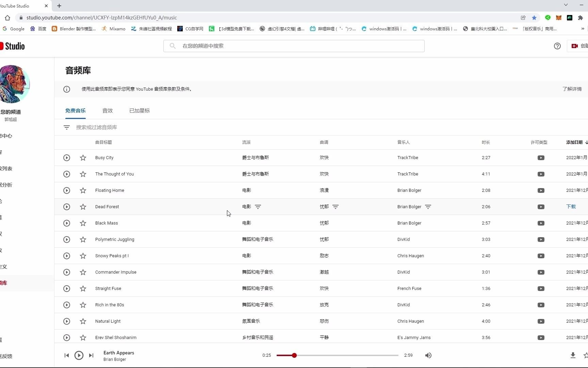The width and height of the screenshot is (588, 368).
Task: Toggle the star on Natural Light
Action: click(83, 321)
